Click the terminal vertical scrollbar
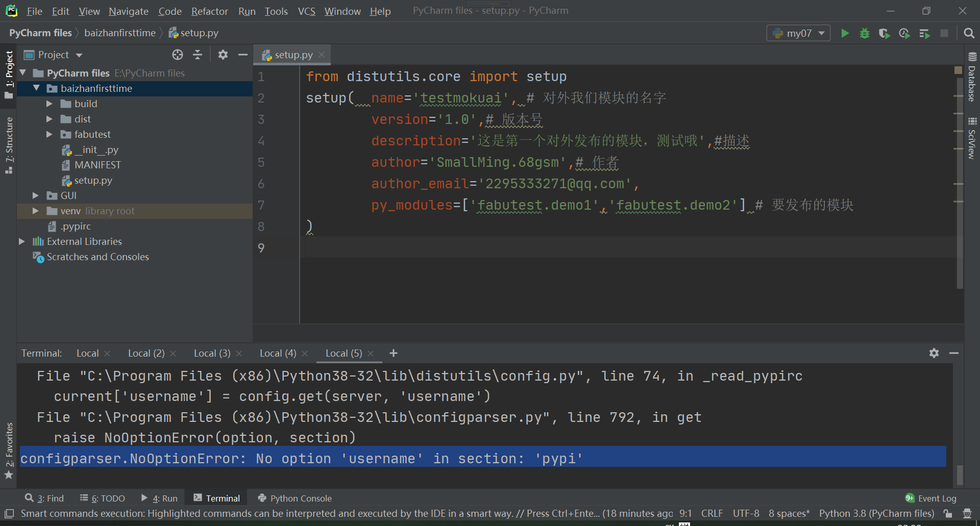980x526 pixels. pyautogui.click(x=960, y=474)
